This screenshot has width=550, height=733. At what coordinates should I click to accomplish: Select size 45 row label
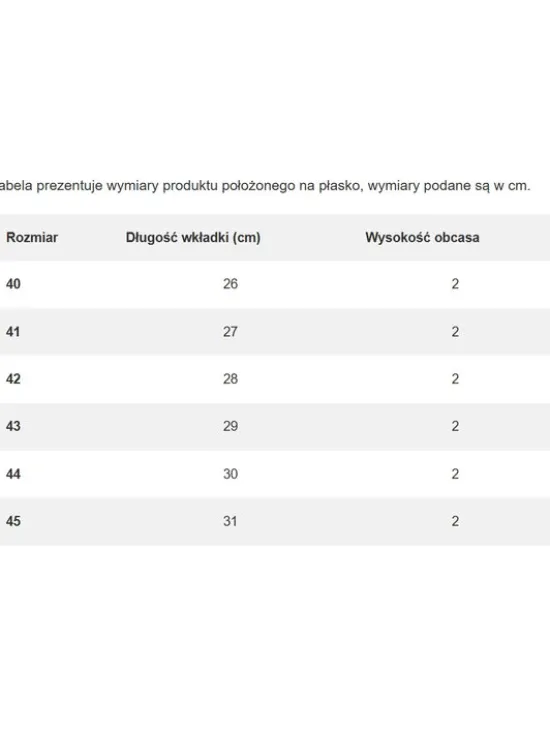[13, 521]
